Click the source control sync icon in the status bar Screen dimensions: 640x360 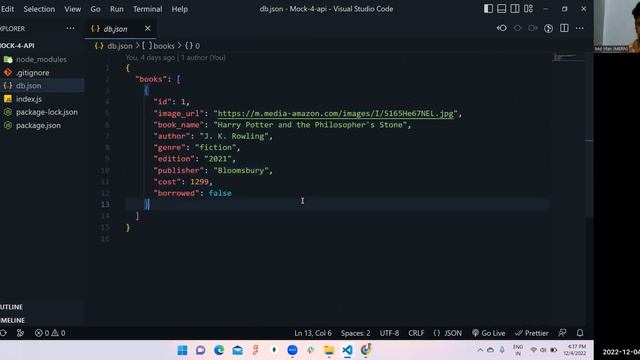coord(3,333)
